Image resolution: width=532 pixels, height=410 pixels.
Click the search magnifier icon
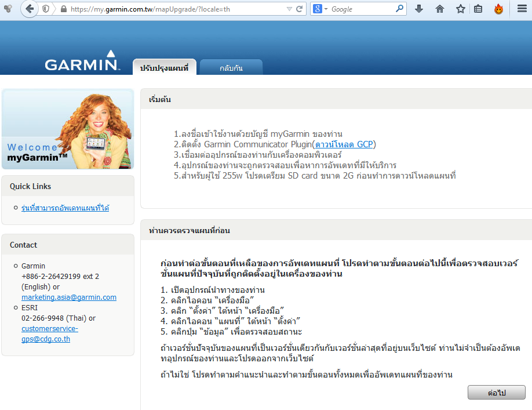pos(400,9)
